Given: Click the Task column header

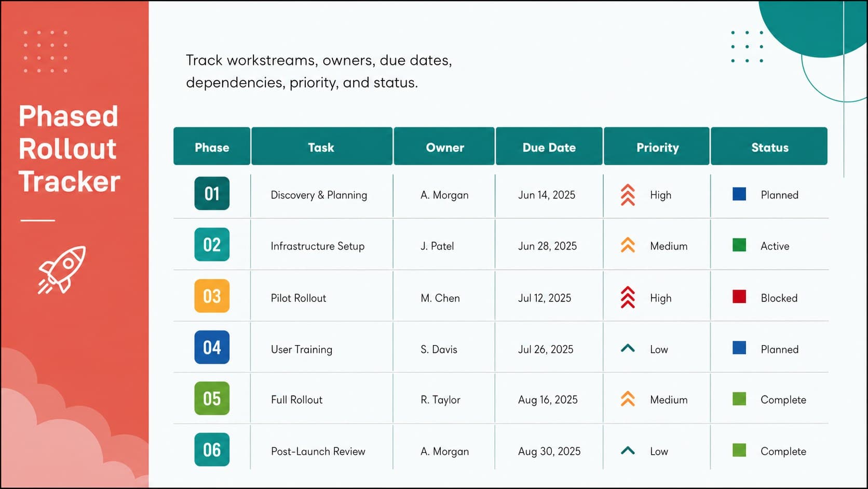Looking at the screenshot, I should (x=322, y=146).
